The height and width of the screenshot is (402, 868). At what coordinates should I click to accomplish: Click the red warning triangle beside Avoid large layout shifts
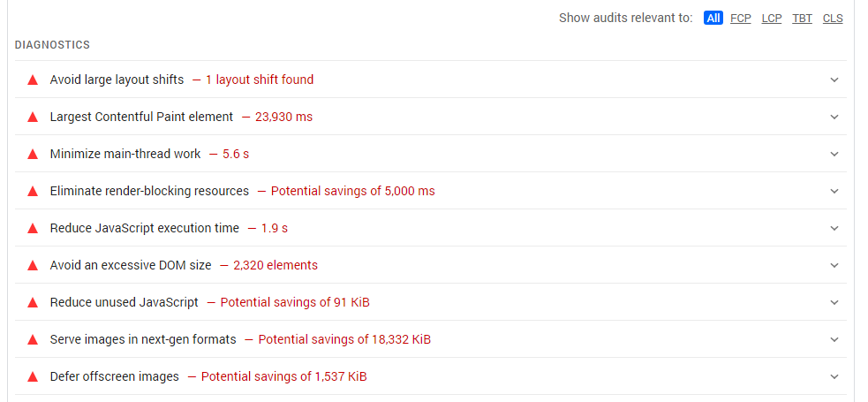[x=33, y=80]
